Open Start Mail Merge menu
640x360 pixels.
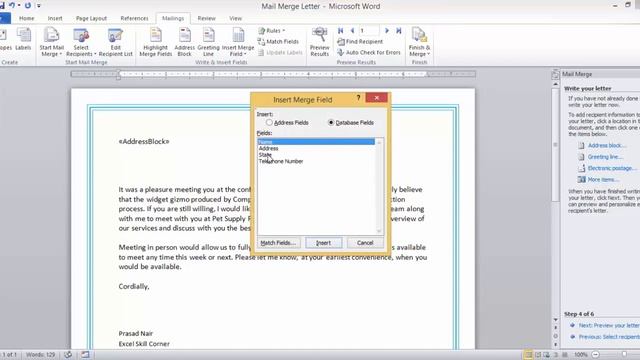click(51, 42)
